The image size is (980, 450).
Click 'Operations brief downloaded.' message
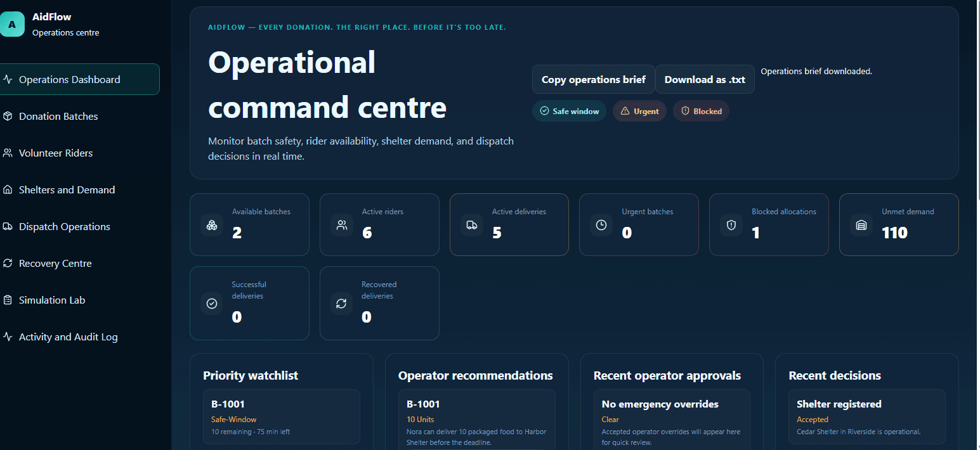(x=816, y=72)
